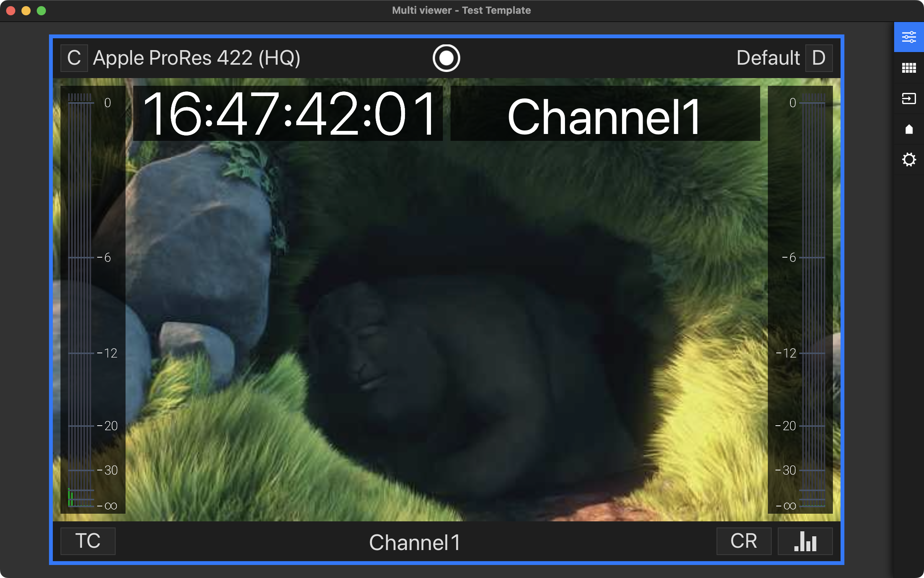924x578 pixels.
Task: Click the 16:47:42:01 timecode overlay
Action: coord(288,113)
